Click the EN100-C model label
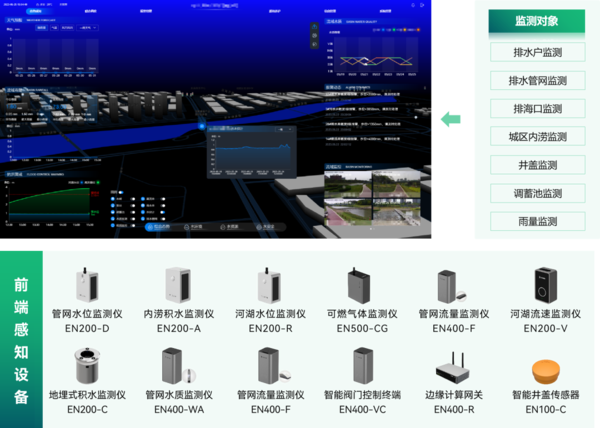Image resolution: width=600 pixels, height=428 pixels. [x=546, y=410]
